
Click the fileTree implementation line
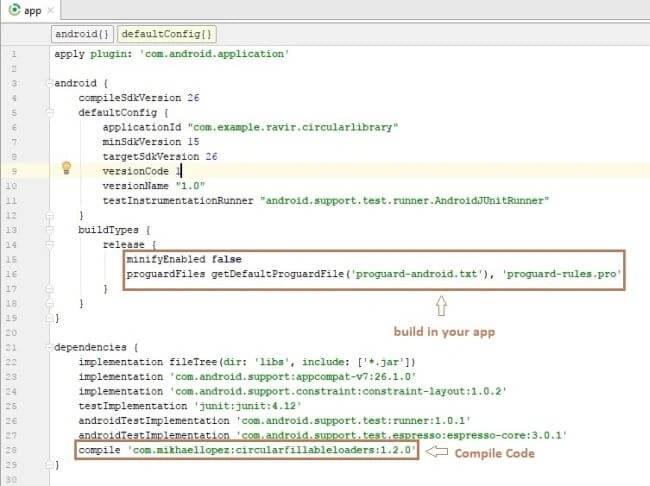pyautogui.click(x=247, y=362)
